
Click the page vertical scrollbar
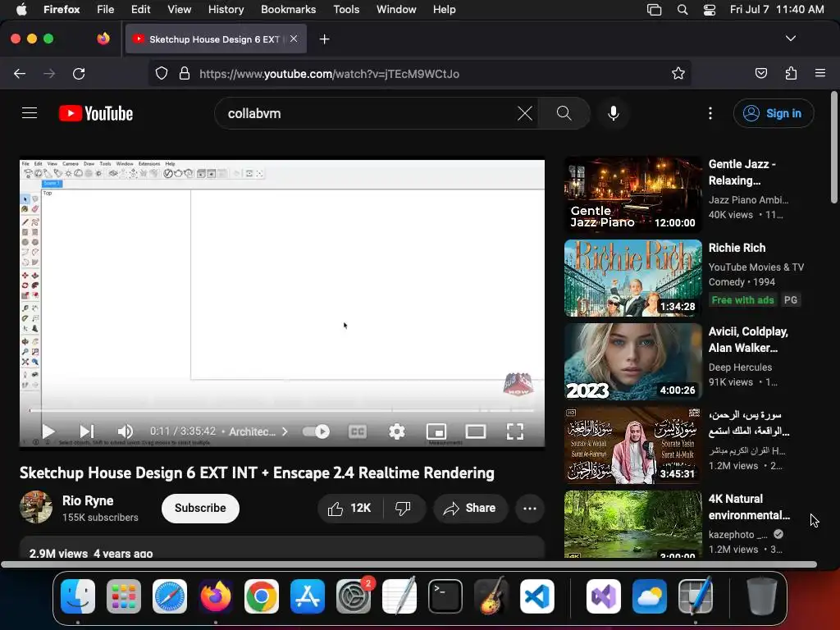pos(833,148)
